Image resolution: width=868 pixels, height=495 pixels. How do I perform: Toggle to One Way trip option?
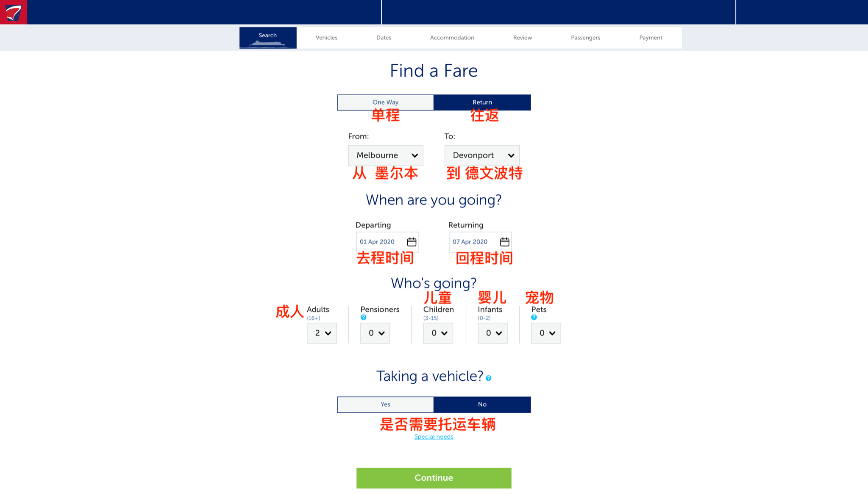(x=385, y=102)
